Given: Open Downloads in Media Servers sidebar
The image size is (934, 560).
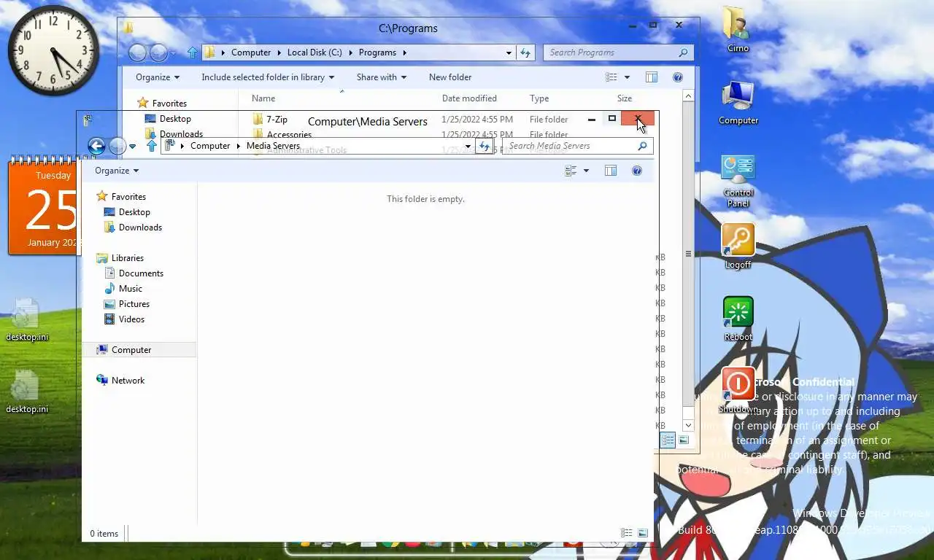Looking at the screenshot, I should 140,227.
